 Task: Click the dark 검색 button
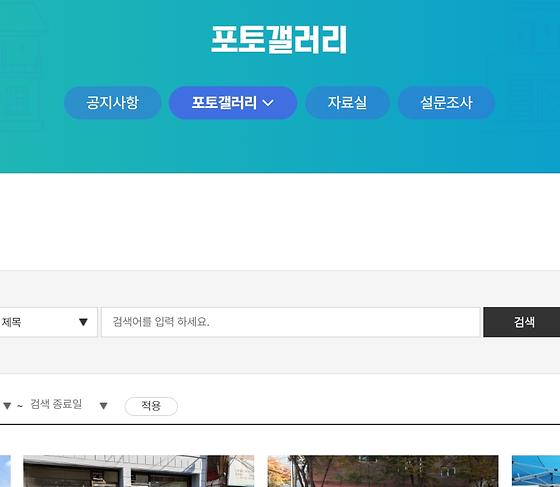pos(522,322)
